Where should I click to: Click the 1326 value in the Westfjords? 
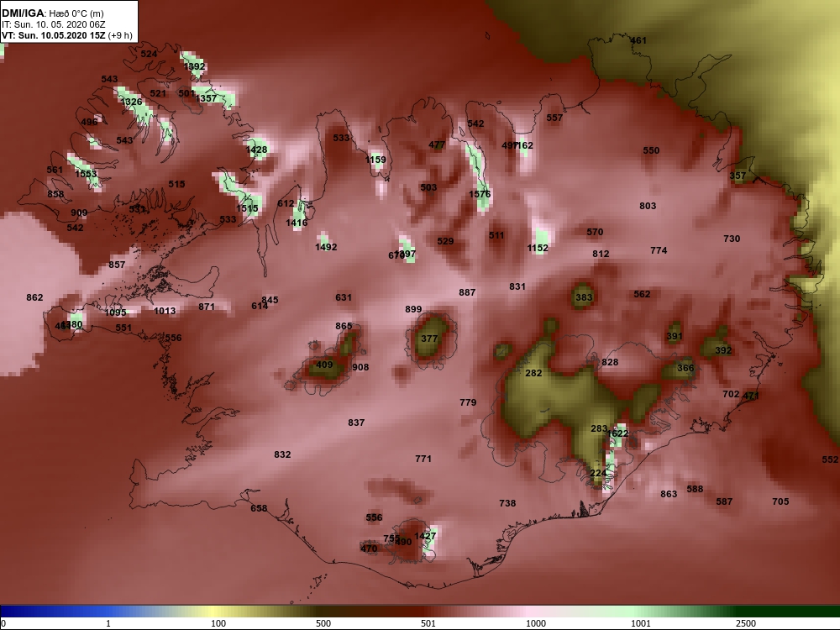[131, 102]
